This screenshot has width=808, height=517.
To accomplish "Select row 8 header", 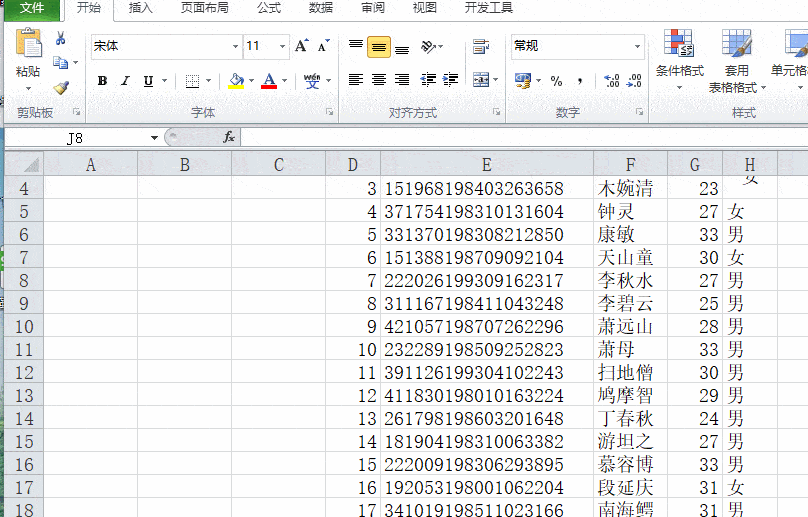I will [24, 281].
